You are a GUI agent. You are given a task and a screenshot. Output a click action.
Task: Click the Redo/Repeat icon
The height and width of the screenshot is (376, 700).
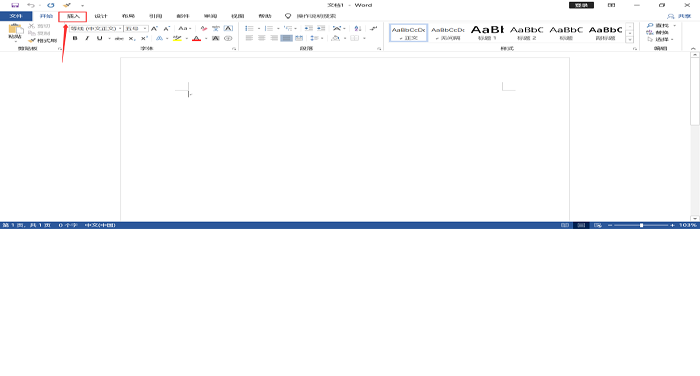51,5
